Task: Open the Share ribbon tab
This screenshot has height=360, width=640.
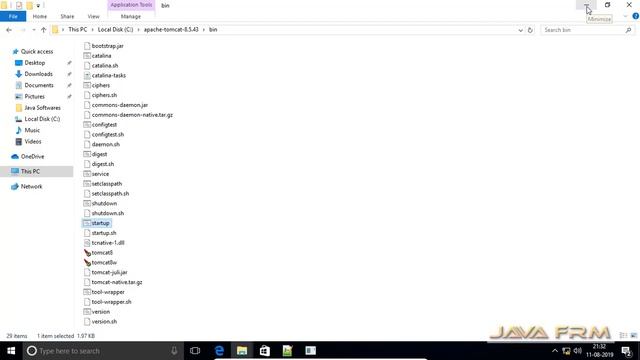Action: tap(67, 16)
